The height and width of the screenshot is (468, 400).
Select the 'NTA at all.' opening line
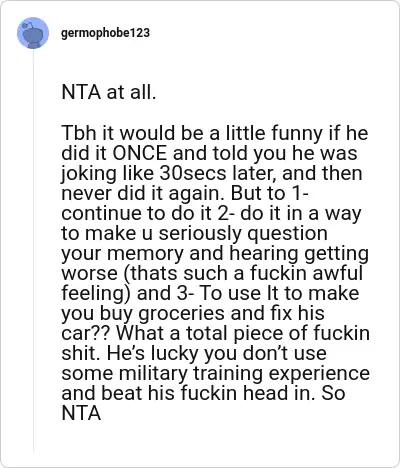[109, 92]
